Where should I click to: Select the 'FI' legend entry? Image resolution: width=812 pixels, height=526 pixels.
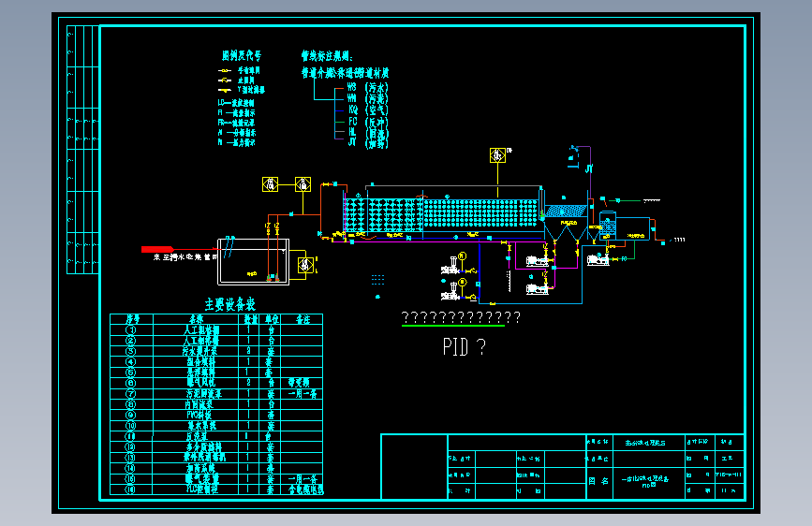[x=236, y=113]
